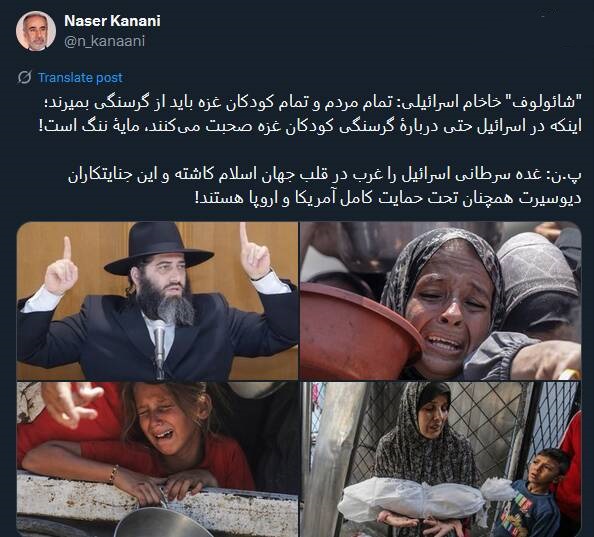Open photo of man in black hat
The image size is (594, 537).
tap(157, 300)
